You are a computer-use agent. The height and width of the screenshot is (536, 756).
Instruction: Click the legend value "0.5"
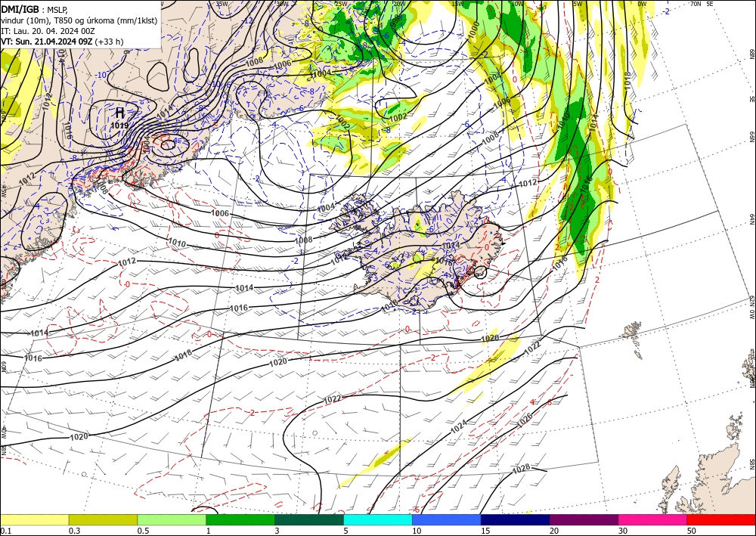[x=143, y=531]
